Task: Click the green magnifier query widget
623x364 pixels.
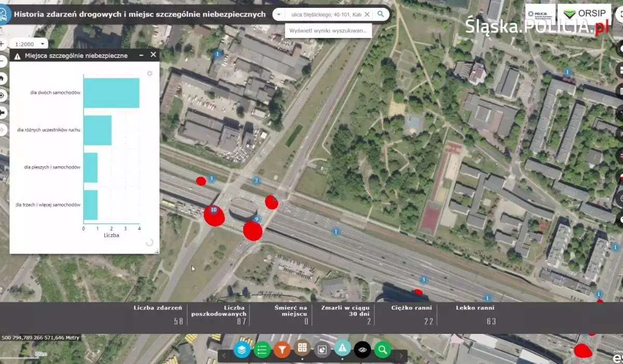Action: [383, 349]
